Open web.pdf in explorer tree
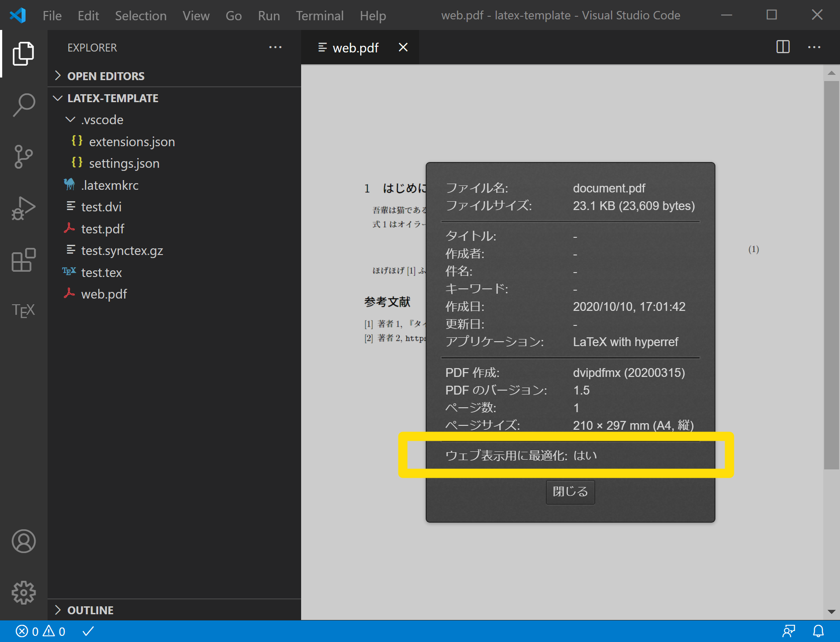The width and height of the screenshot is (840, 642). (x=174, y=294)
